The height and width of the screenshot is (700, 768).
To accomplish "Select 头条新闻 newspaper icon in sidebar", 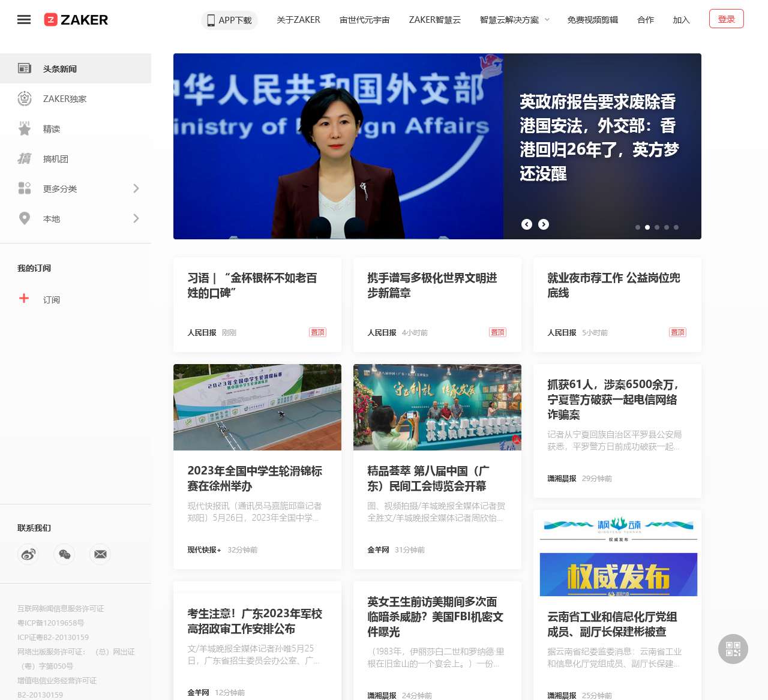I will coord(25,68).
